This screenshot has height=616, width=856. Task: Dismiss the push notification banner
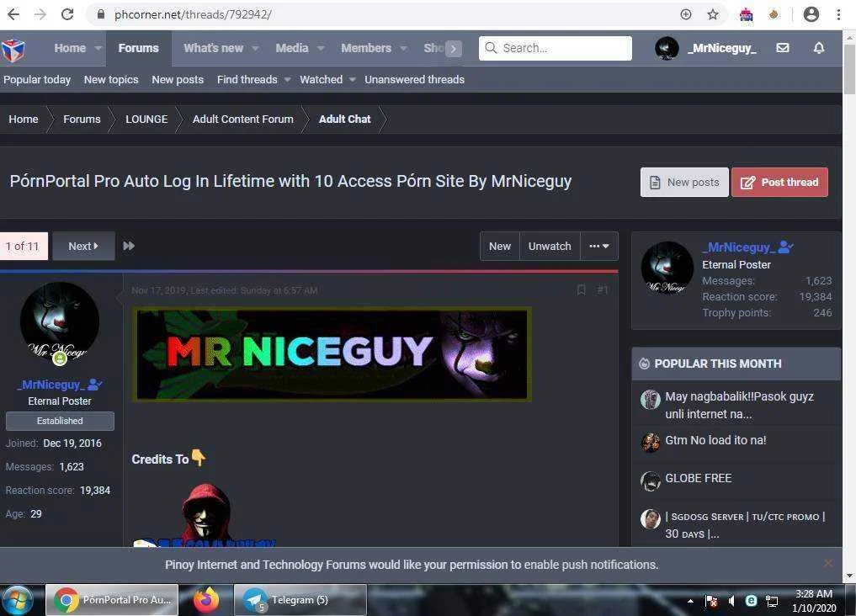[828, 563]
